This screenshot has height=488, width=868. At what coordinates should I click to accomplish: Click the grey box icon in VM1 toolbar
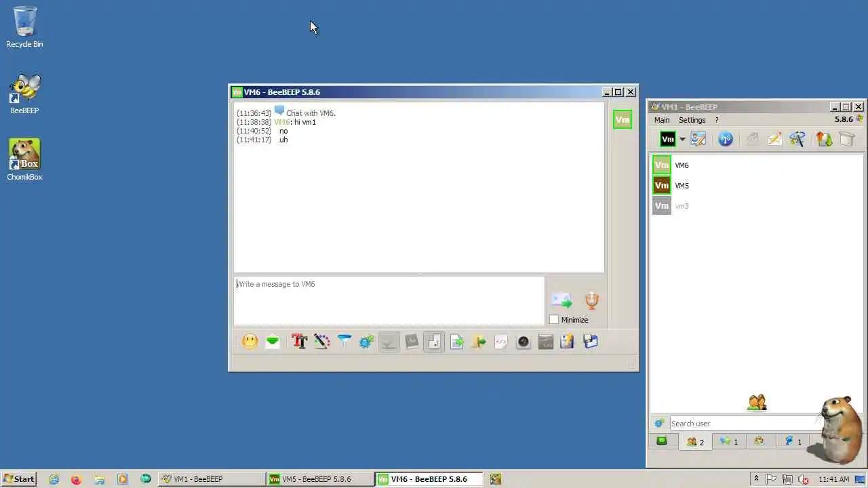(846, 139)
